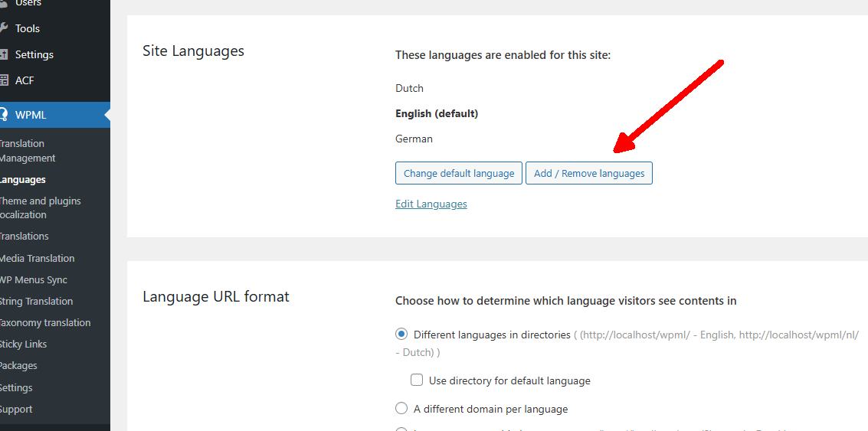Image resolution: width=868 pixels, height=431 pixels.
Task: Navigate to Media Translation
Action: pyautogui.click(x=37, y=258)
